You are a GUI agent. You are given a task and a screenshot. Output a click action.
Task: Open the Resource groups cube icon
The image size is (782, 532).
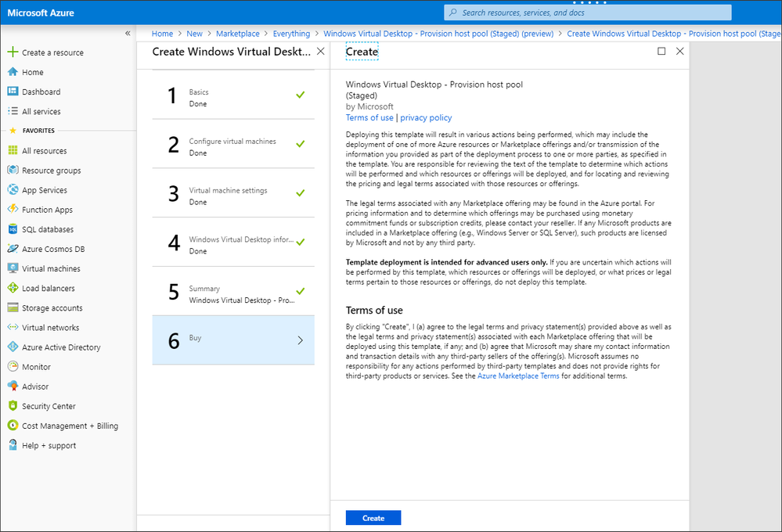pos(13,170)
